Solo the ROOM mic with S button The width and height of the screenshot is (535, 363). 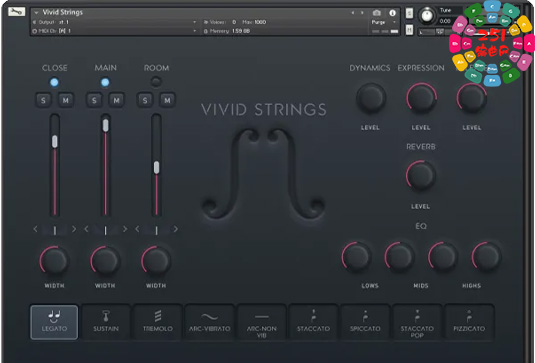pos(145,100)
